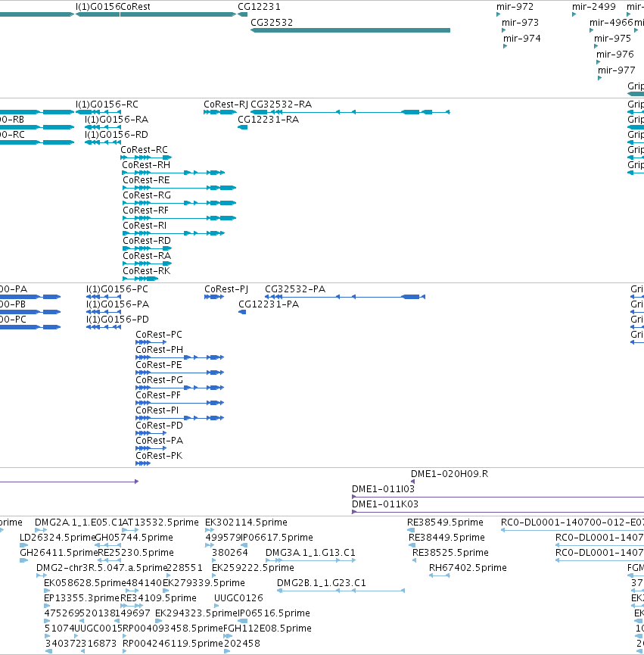Click the l(1)G0156-PD protein label
The image size is (644, 655).
coord(117,319)
